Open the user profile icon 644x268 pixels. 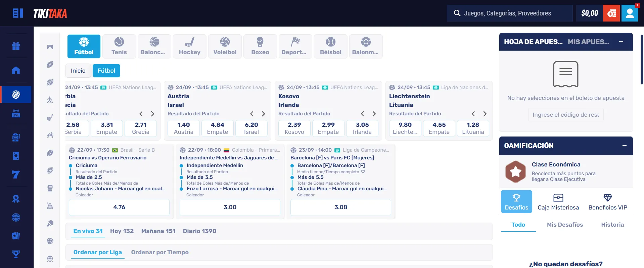click(x=630, y=13)
